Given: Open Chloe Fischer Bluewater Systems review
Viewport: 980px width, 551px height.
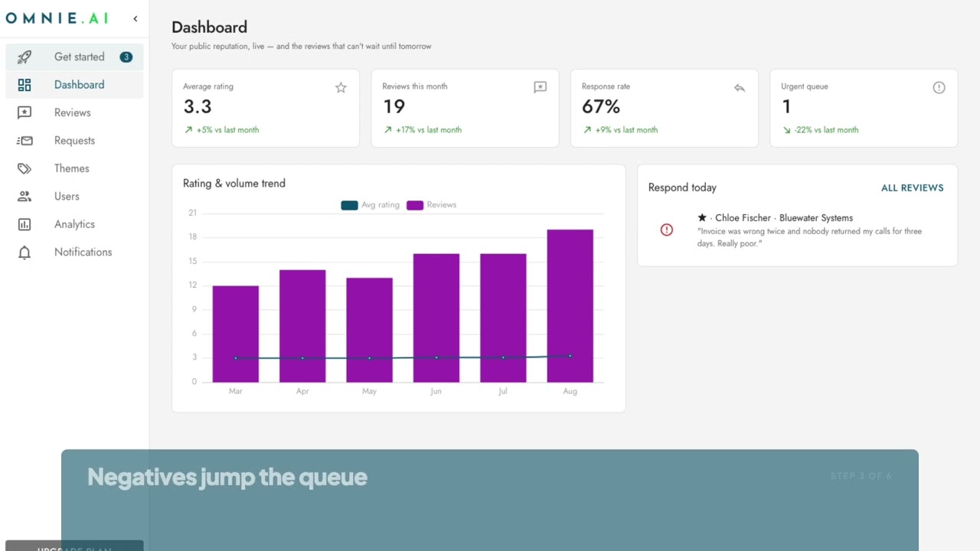Looking at the screenshot, I should (x=797, y=230).
